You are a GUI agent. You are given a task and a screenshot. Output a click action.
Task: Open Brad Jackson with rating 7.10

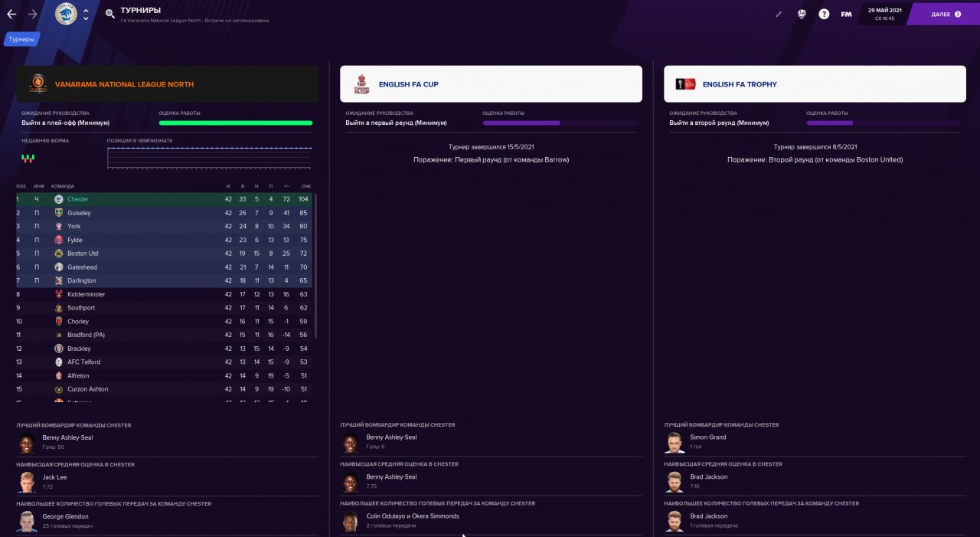(x=709, y=476)
